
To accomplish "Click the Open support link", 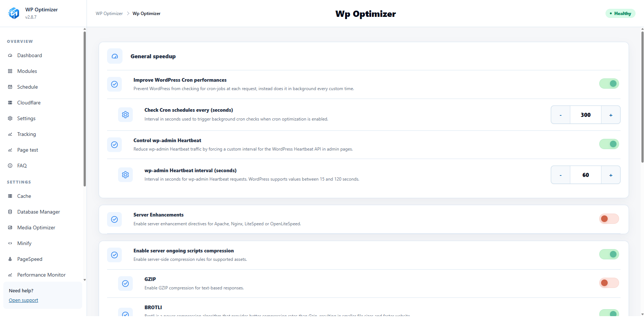I will coord(23,300).
